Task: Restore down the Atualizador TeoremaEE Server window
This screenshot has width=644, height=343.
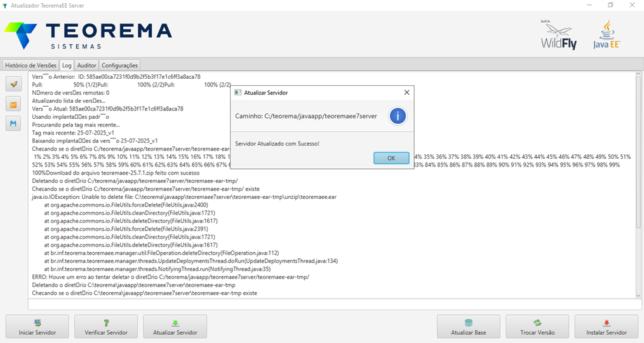Action: [611, 5]
